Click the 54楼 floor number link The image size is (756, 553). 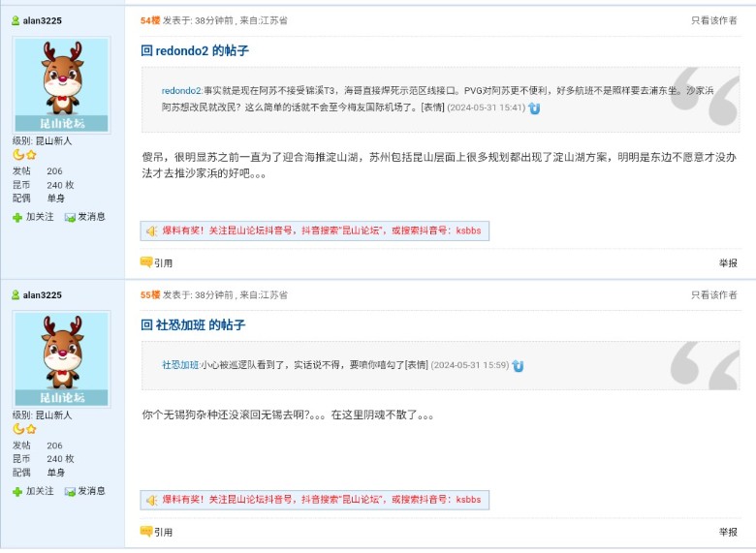pyautogui.click(x=150, y=20)
